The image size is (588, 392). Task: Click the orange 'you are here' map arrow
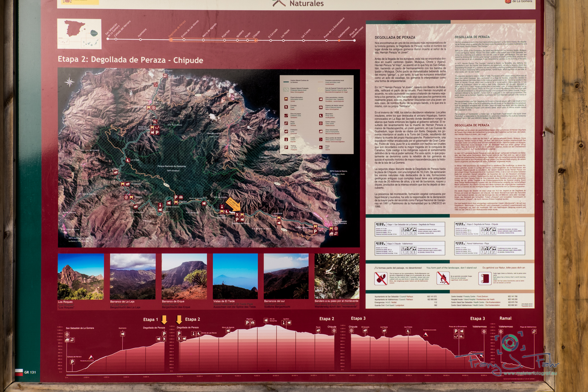[x=233, y=204]
